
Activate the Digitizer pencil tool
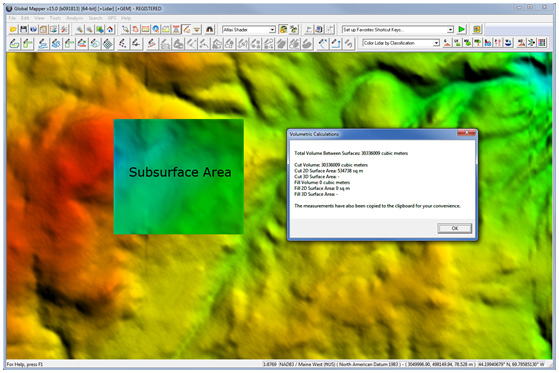coord(186,29)
